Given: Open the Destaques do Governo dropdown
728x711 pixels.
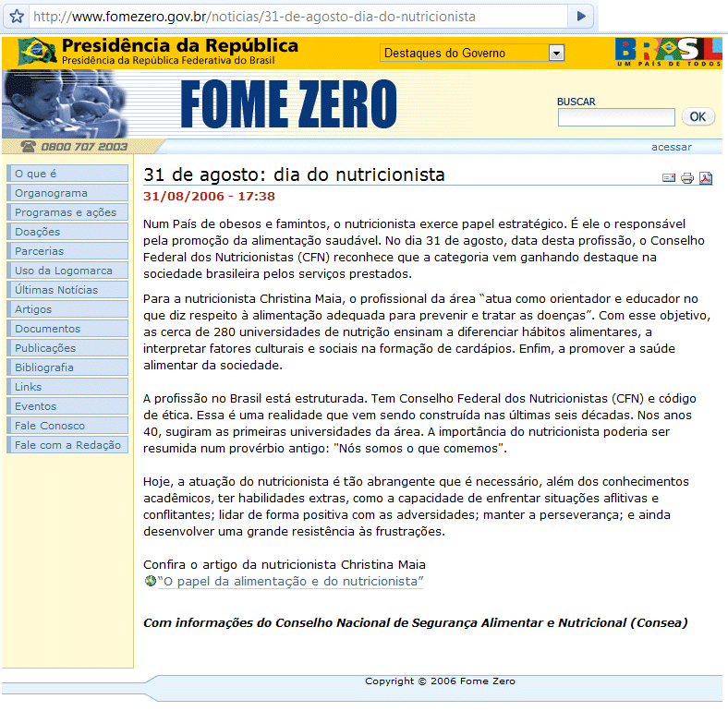Looking at the screenshot, I should click(x=472, y=54).
